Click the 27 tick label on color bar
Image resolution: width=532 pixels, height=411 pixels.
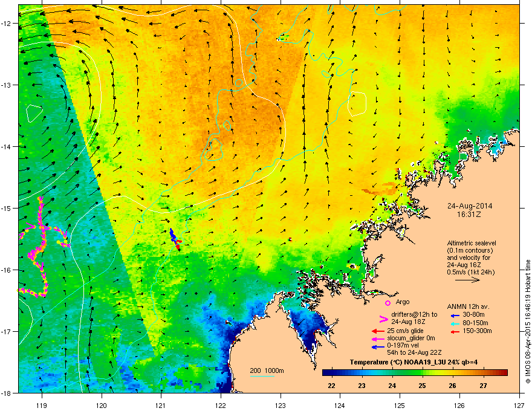click(483, 386)
